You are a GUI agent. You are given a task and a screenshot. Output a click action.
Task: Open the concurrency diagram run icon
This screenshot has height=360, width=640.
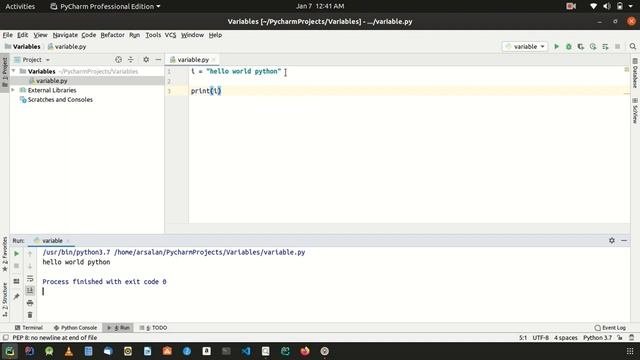605,47
